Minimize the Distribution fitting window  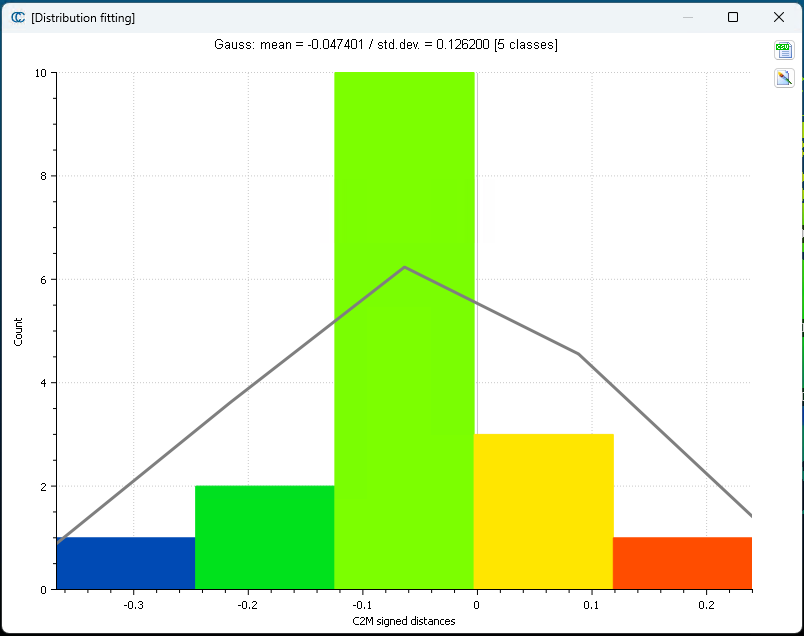688,17
